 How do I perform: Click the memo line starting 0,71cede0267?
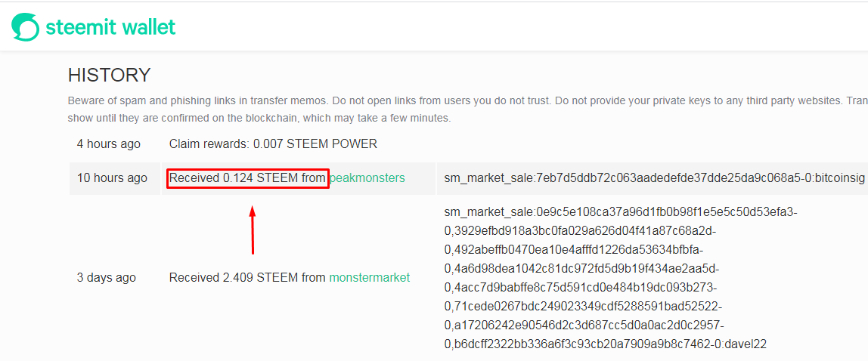[x=583, y=307]
